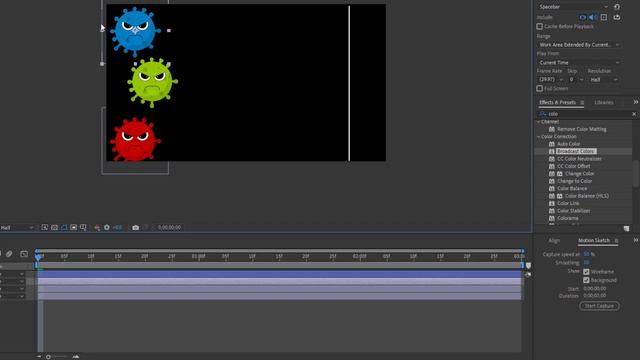The height and width of the screenshot is (360, 640).
Task: Click the blue current time indicator in timeline
Action: [38, 257]
